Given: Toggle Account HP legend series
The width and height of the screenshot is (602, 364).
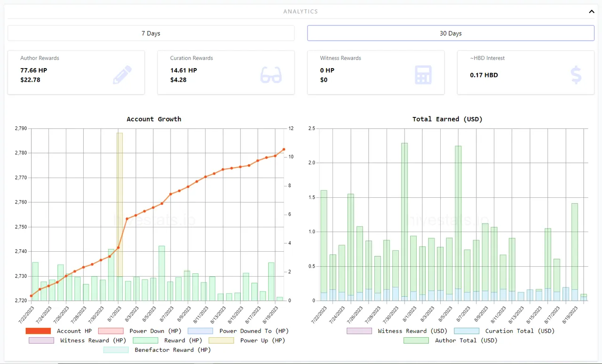Looking at the screenshot, I should point(39,331).
